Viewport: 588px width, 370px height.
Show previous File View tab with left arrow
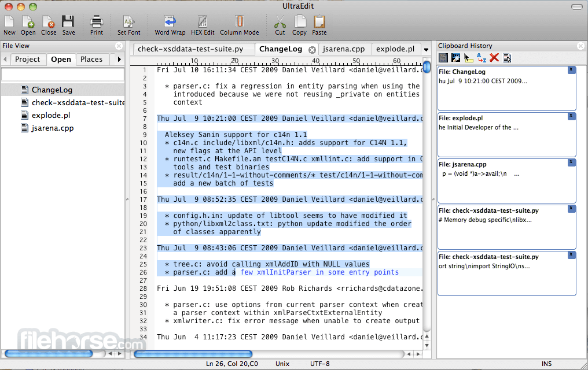point(5,59)
